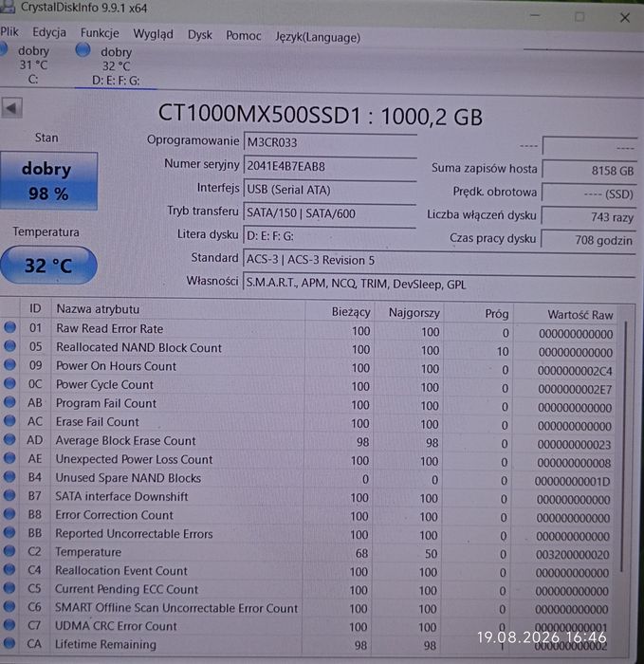Click the status icon for Erase Fail Count
This screenshot has height=664, width=644.
(9, 420)
